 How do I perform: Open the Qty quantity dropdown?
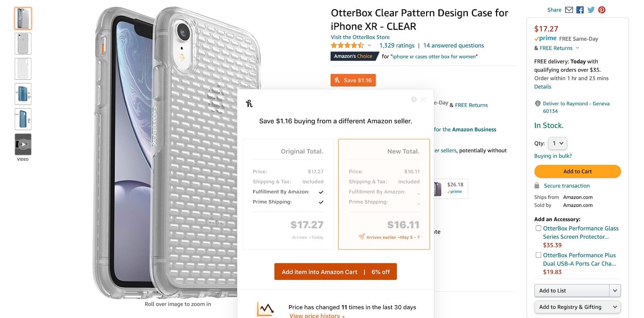557,143
